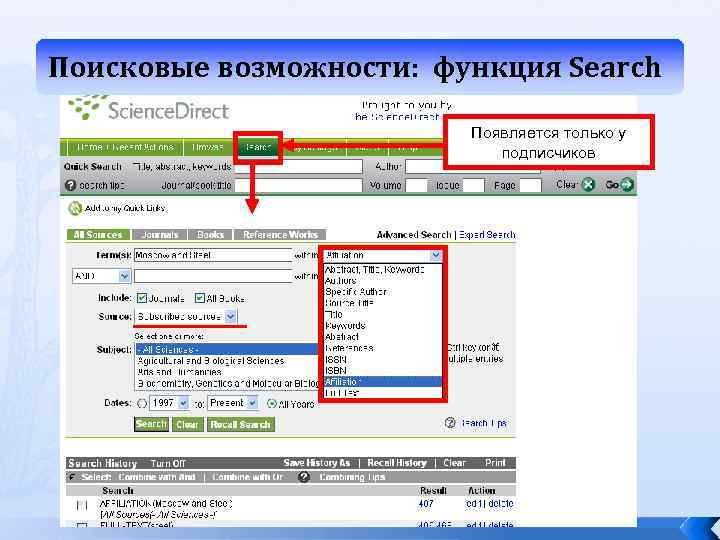
Task: Click Print in Search History bar
Action: 495,463
